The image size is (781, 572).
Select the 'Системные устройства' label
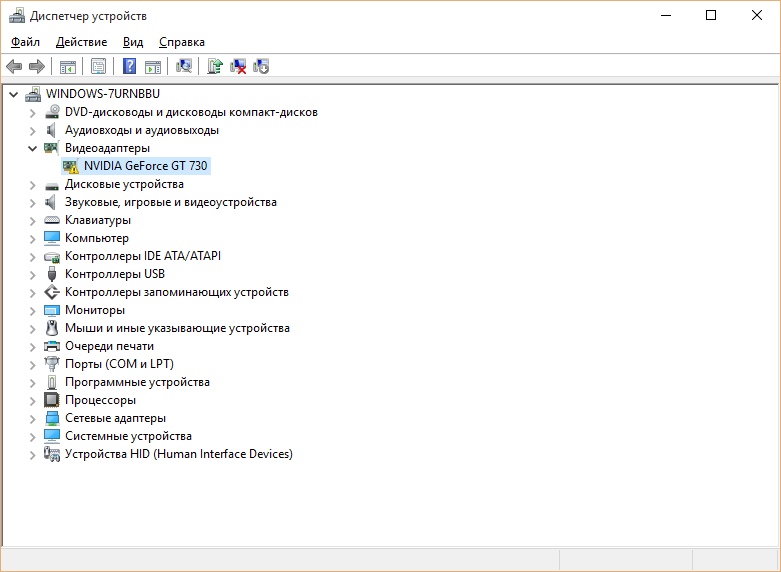tap(128, 435)
